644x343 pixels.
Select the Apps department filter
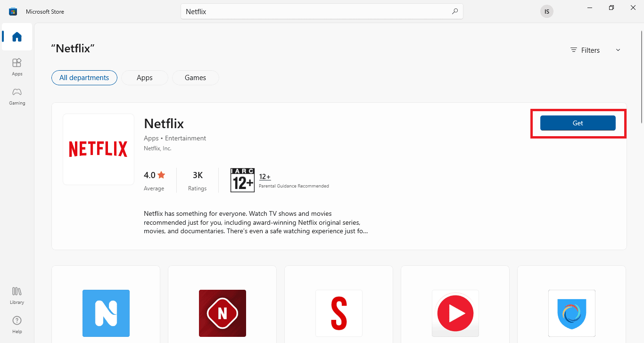(x=145, y=78)
